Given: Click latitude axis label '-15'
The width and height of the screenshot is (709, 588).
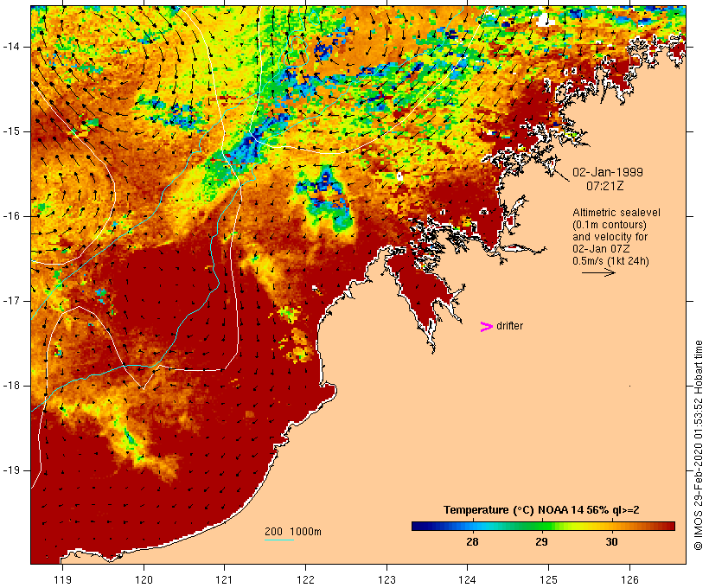Looking at the screenshot, I should pos(11,131).
